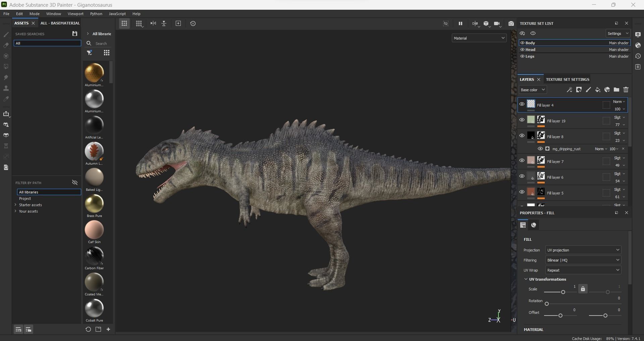Switch to ALL - BASEMATERIAL tab
This screenshot has width=644, height=341.
tap(60, 23)
